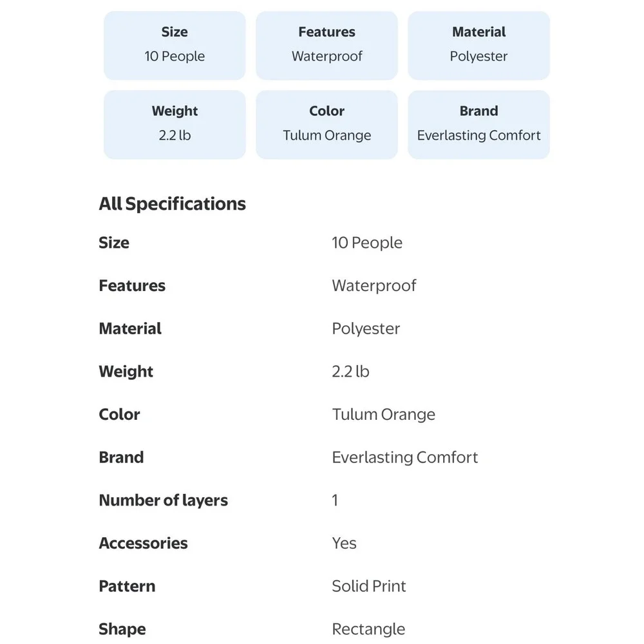Viewport: 644px width, 644px height.
Task: Click the Material Polyester card
Action: (x=478, y=45)
